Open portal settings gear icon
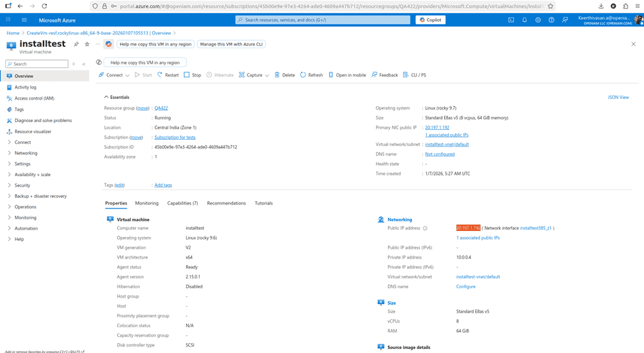Viewport: 644px width, 353px height. [x=538, y=20]
